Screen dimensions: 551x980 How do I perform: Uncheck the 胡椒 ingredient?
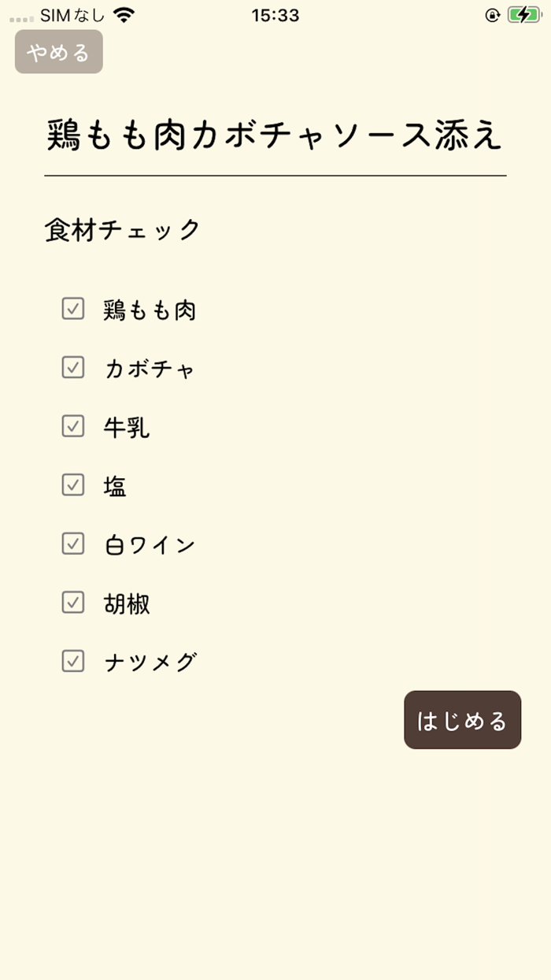(73, 602)
